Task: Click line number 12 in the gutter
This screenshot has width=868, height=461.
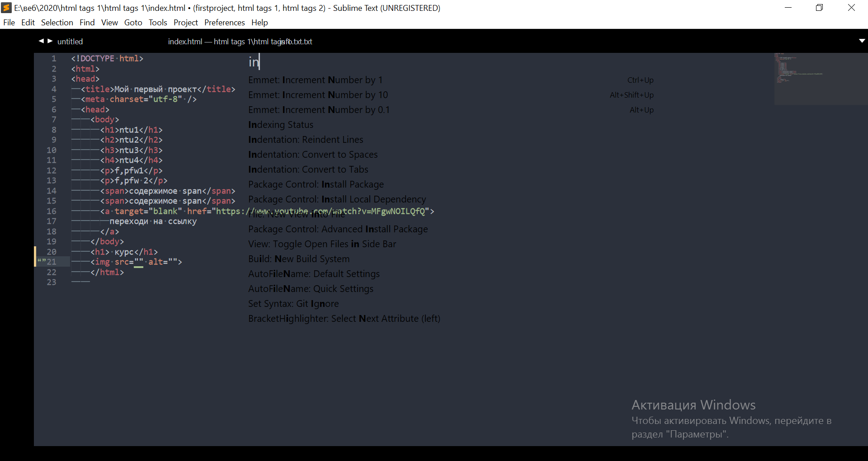Action: tap(52, 171)
